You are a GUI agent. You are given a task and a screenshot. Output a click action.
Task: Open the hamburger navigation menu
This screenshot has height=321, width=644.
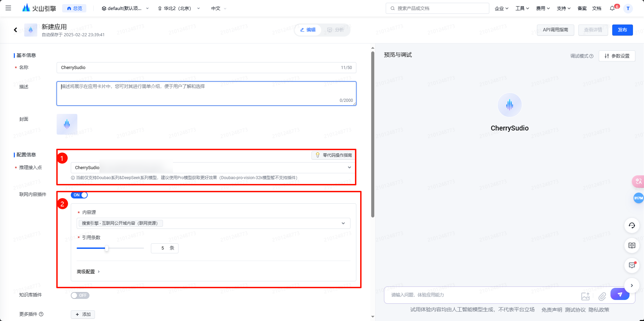point(8,8)
